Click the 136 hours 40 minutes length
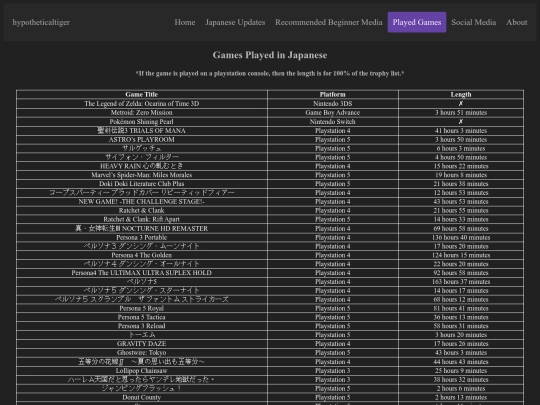 pos(461,237)
